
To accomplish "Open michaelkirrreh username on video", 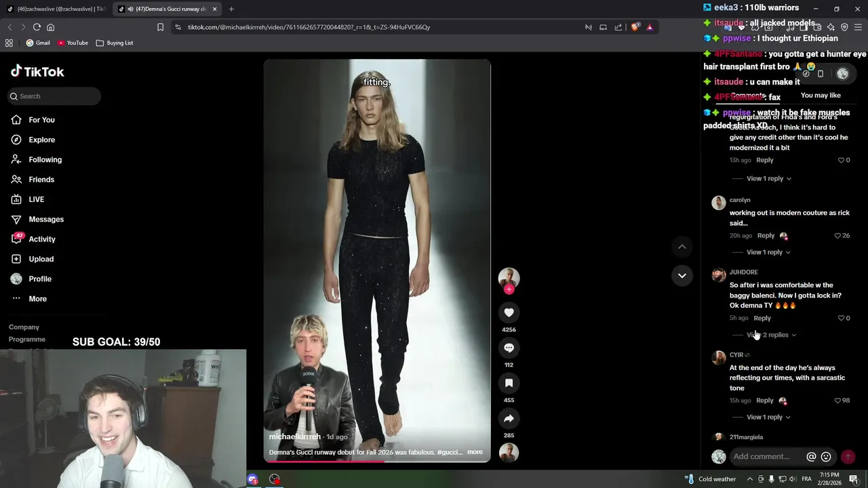I will pyautogui.click(x=294, y=437).
